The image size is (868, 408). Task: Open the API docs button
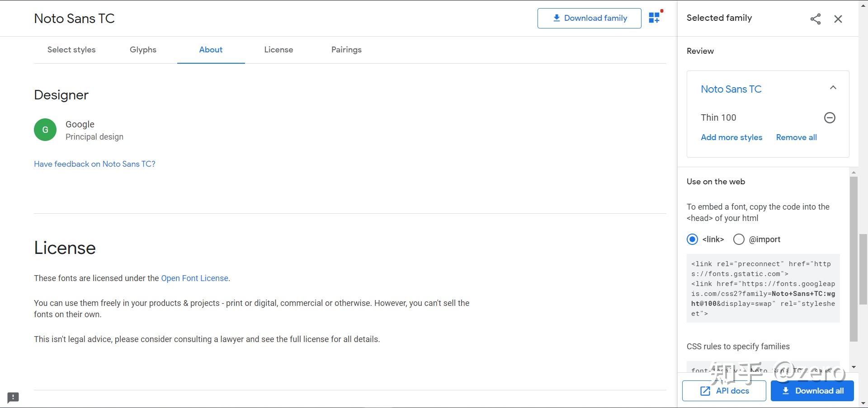click(724, 391)
